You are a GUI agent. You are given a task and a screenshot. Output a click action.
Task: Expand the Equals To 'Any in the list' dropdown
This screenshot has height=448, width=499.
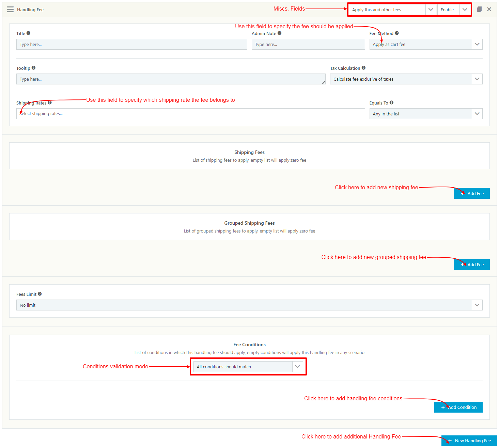click(x=426, y=114)
